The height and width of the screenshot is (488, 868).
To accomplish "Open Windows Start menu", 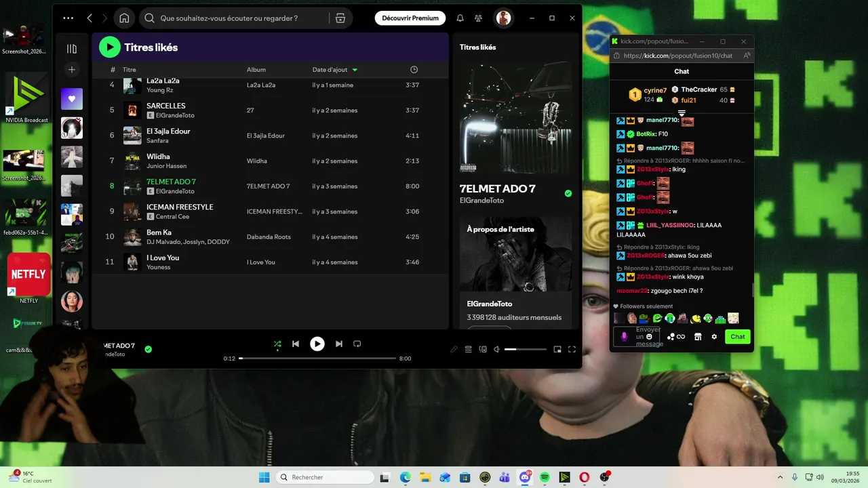I will (264, 477).
